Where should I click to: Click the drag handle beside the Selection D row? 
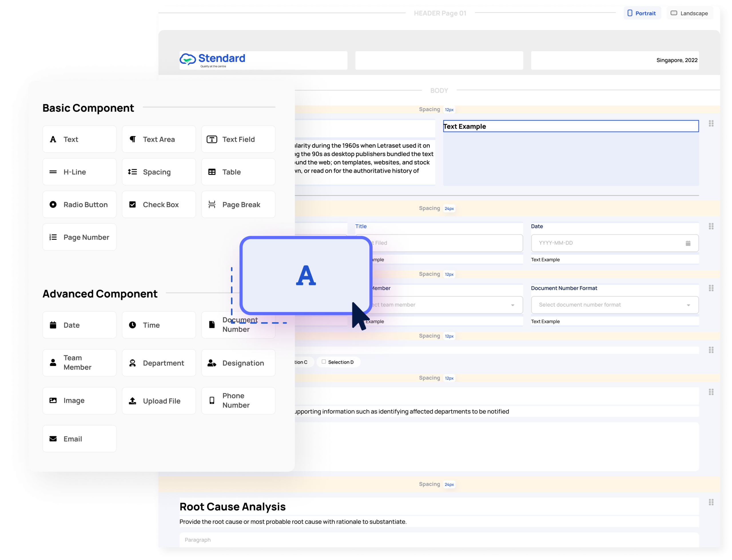[711, 350]
